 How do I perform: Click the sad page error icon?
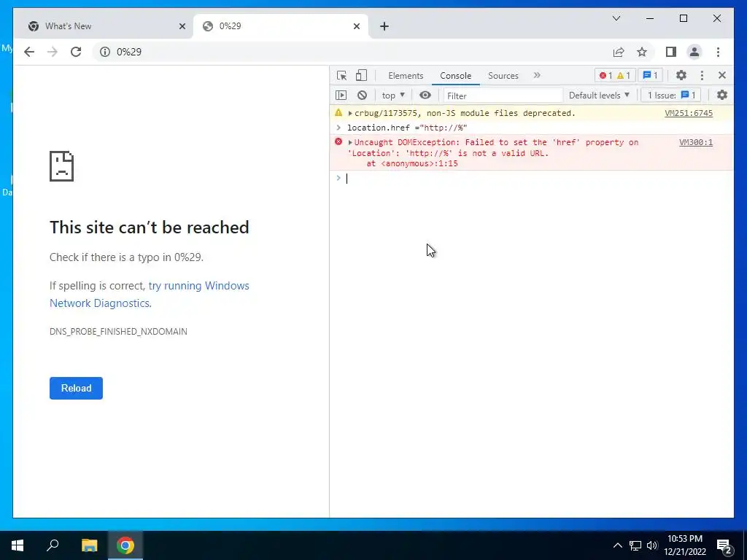61,166
